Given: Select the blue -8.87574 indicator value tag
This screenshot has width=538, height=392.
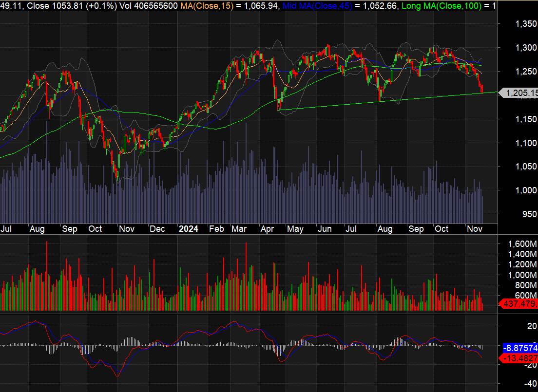Looking at the screenshot, I should click(x=520, y=348).
